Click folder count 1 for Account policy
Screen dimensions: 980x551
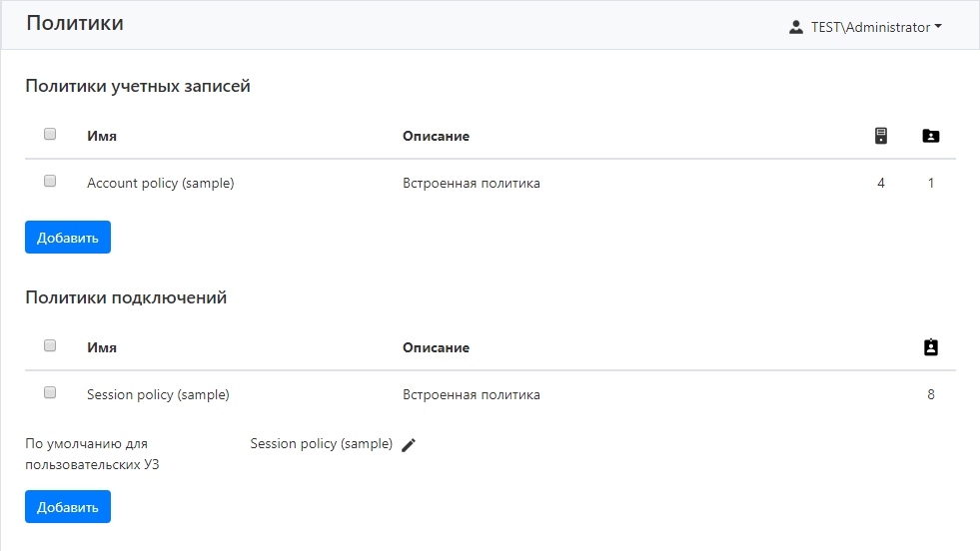(930, 183)
